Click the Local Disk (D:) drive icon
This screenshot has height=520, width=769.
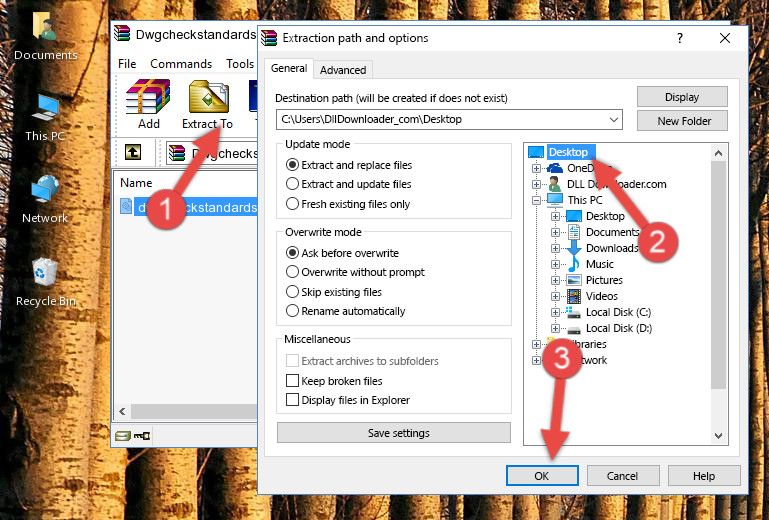tap(574, 329)
